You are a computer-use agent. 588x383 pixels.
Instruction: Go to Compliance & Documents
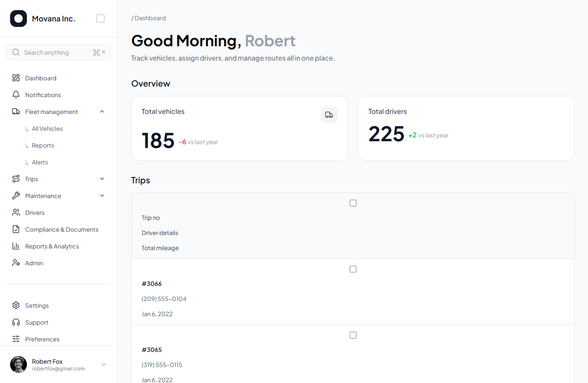click(x=62, y=230)
